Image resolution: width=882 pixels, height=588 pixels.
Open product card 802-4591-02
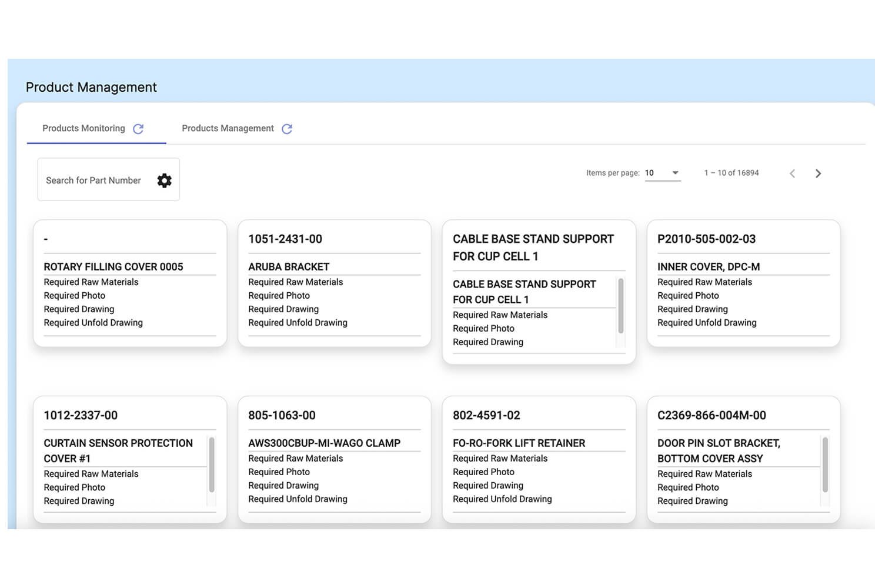coord(486,416)
